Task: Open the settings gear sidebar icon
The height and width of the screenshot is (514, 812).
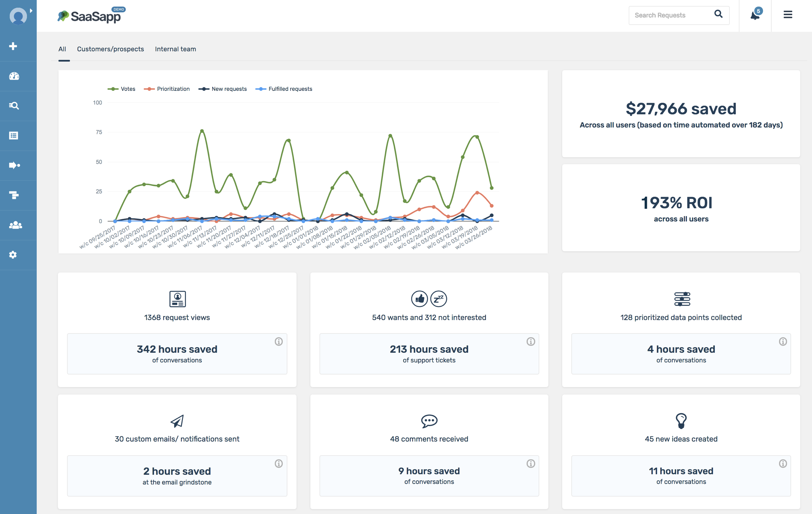Action: [x=13, y=255]
